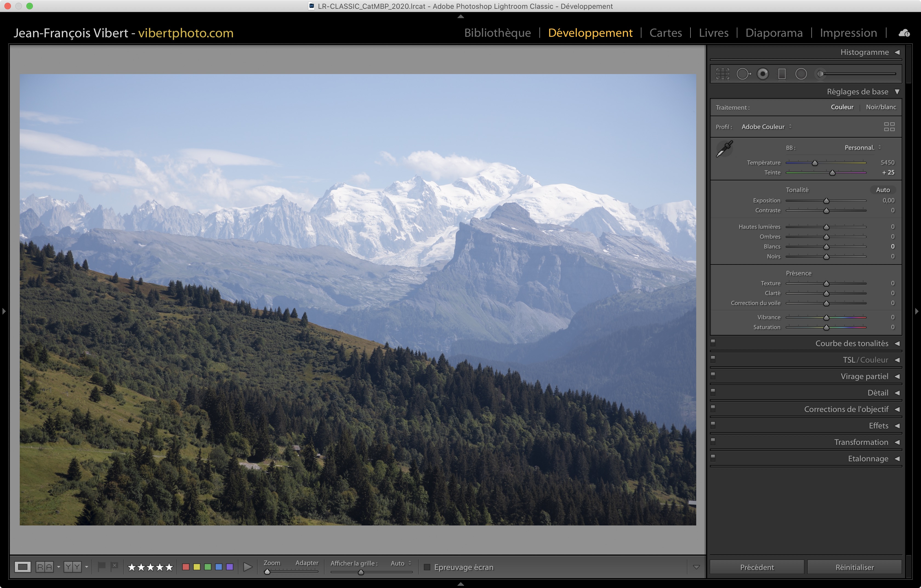This screenshot has width=921, height=588.
Task: Pick the Adjustment Brush tool
Action: point(820,74)
